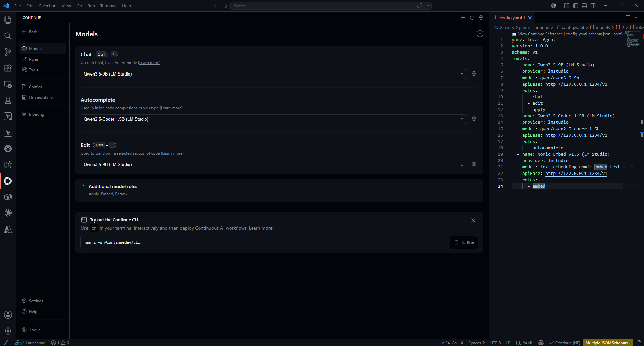Image resolution: width=644 pixels, height=346 pixels.
Task: Open the Copilot chat icon in title bar
Action: 419,6
